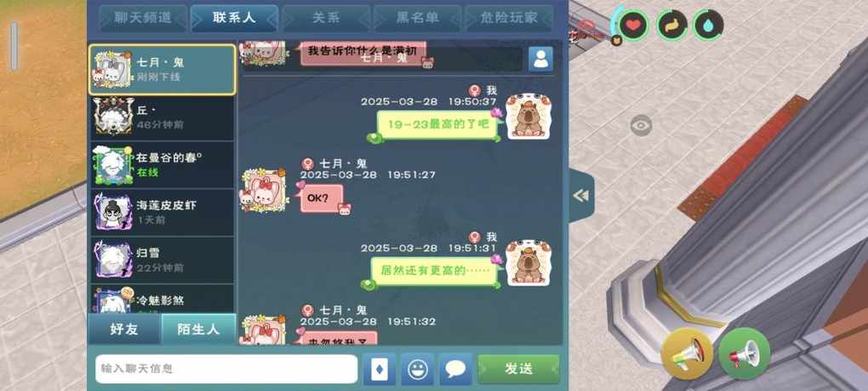
Task: Toggle the eye visibility icon
Action: 641,126
